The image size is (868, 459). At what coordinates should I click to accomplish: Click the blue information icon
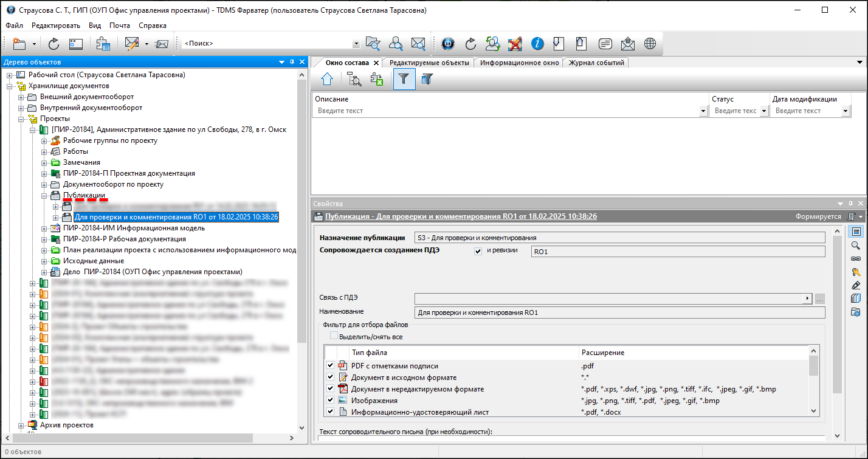(537, 44)
